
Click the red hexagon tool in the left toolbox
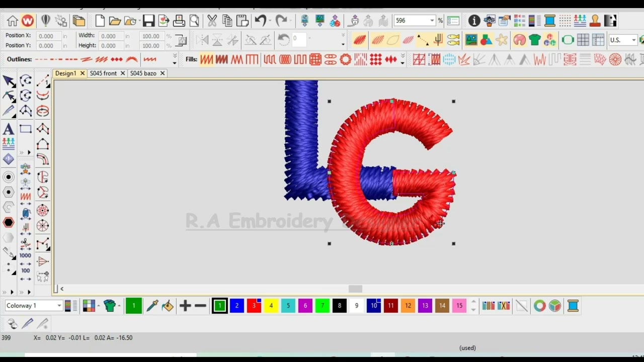(x=9, y=222)
